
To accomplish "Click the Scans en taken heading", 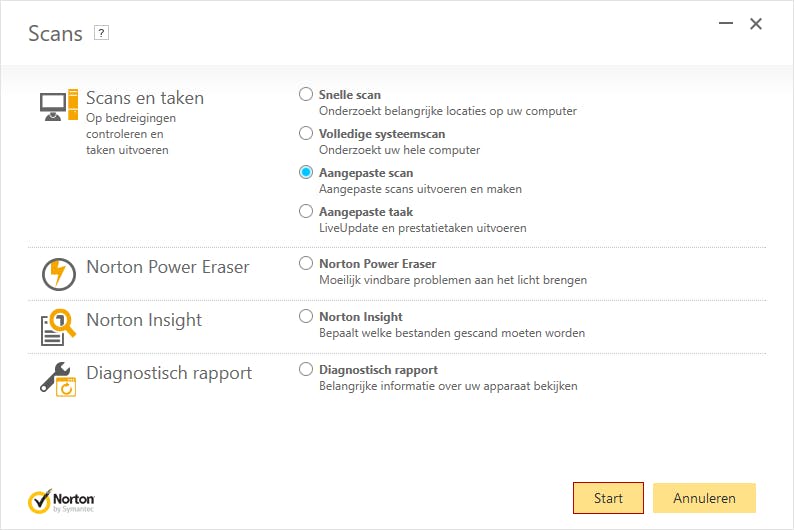I will point(145,98).
